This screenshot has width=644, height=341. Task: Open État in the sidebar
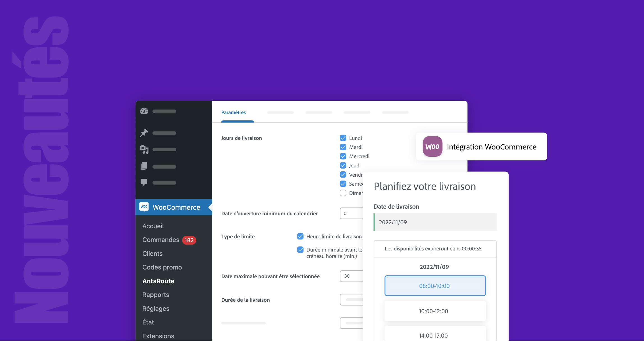[148, 322]
